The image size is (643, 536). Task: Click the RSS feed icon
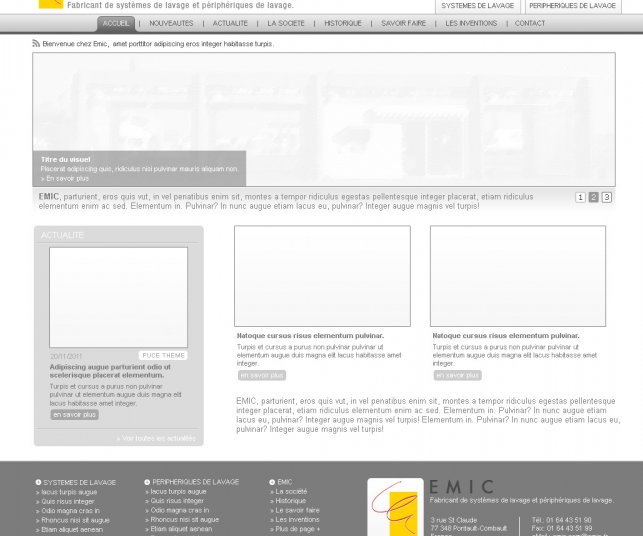[36, 44]
